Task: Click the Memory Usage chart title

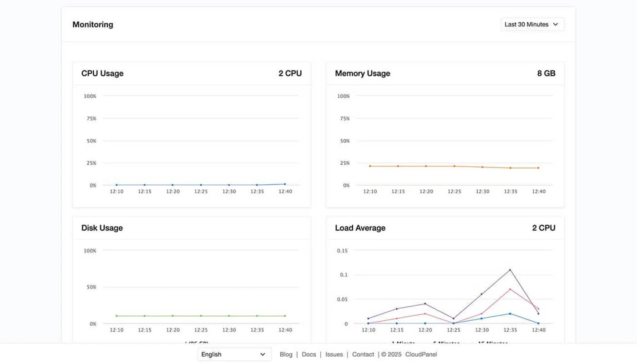Action: pyautogui.click(x=362, y=73)
